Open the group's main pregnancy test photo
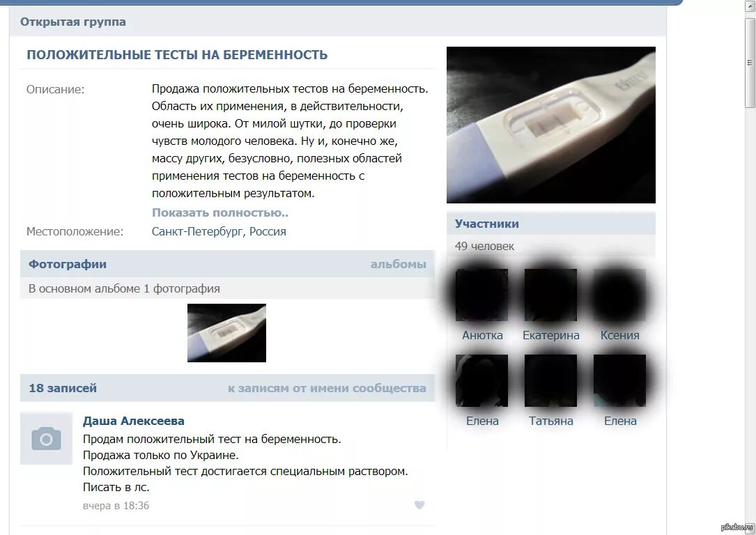This screenshot has height=535, width=756. click(x=550, y=125)
